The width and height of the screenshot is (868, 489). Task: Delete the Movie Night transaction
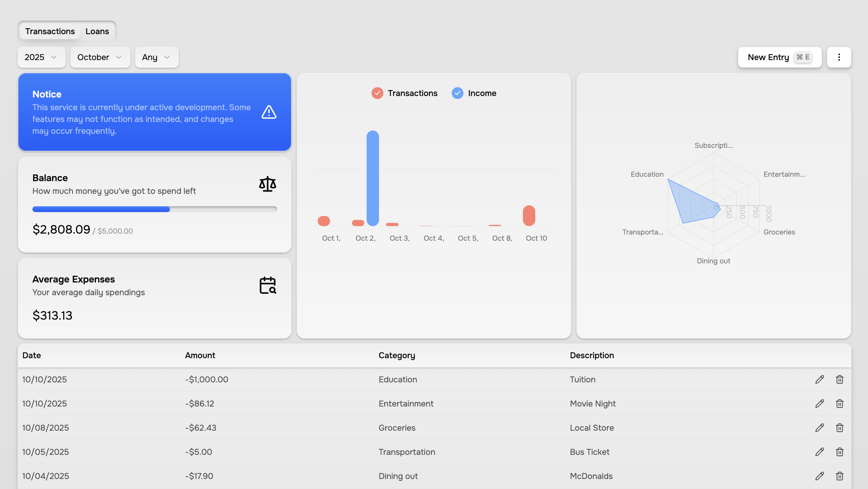tap(839, 403)
